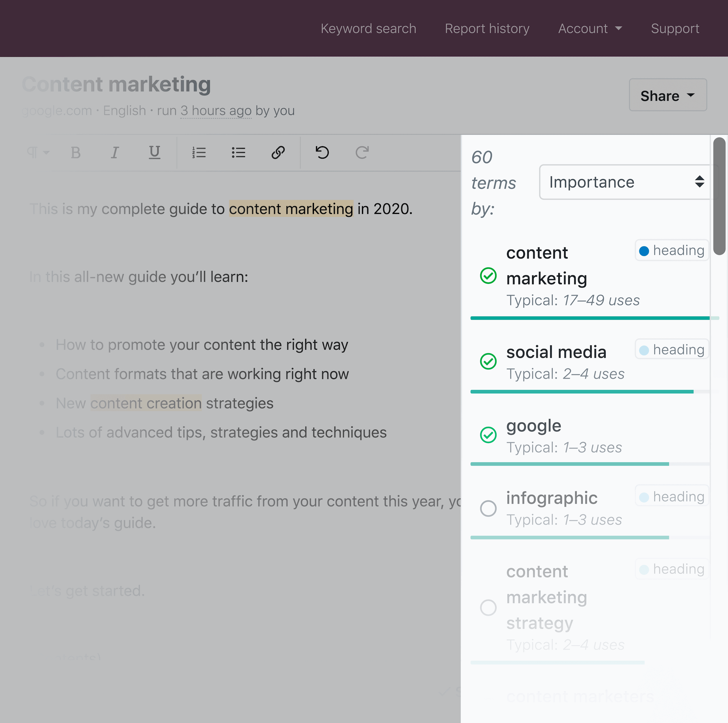
Task: Click bullet 'How to promote your content the right way'
Action: pyautogui.click(x=202, y=345)
